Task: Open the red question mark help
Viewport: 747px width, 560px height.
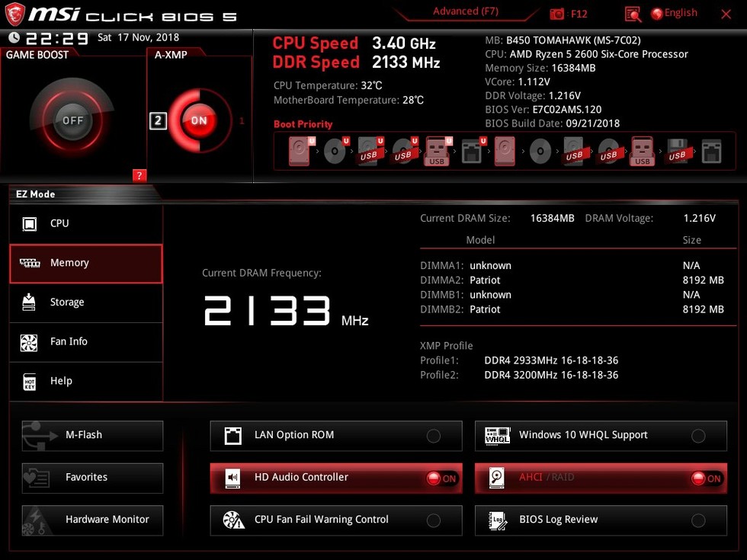Action: 139,175
